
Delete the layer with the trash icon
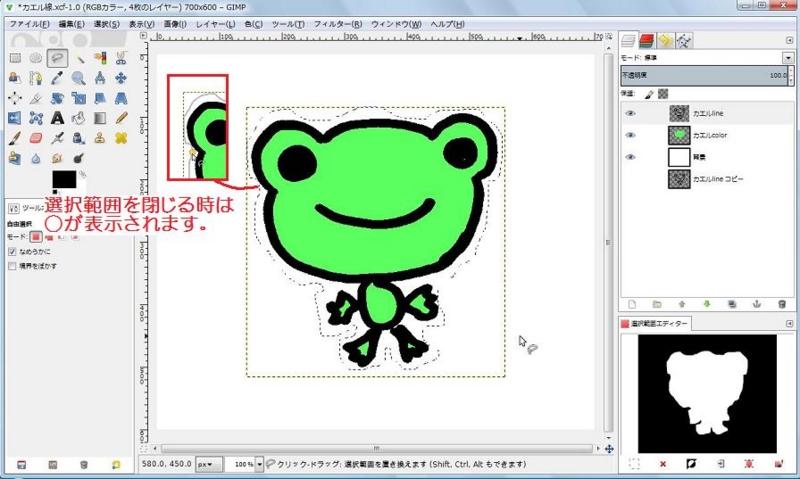(782, 305)
